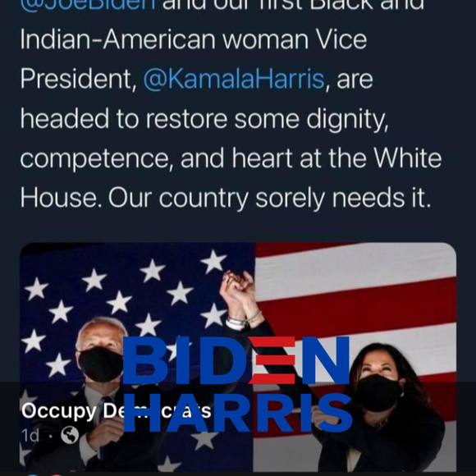Click the 1d post timestamp
This screenshot has width=476, height=476.
(x=30, y=436)
